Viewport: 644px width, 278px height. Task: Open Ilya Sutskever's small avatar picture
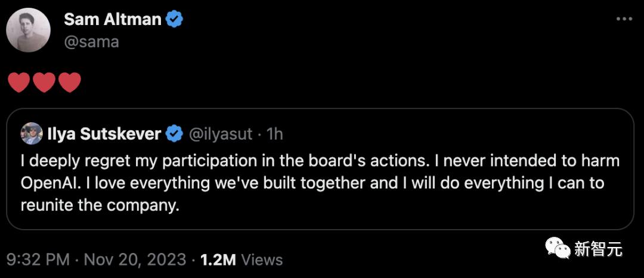[32, 133]
